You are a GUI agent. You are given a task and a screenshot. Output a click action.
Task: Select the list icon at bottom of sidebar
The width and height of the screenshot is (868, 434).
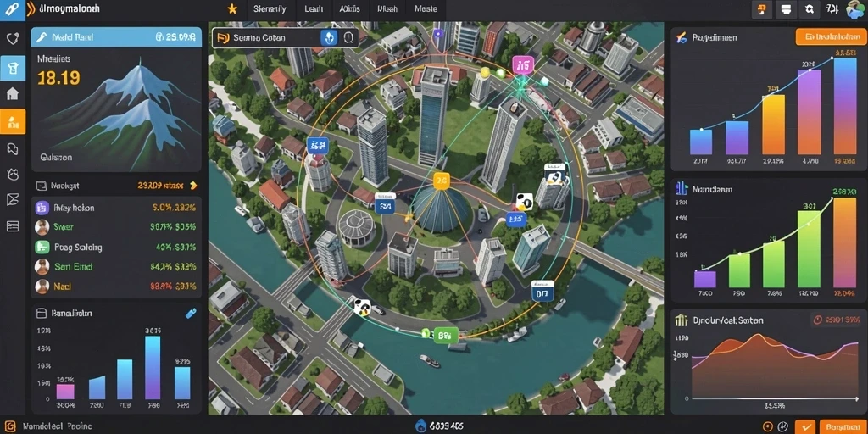(12, 225)
